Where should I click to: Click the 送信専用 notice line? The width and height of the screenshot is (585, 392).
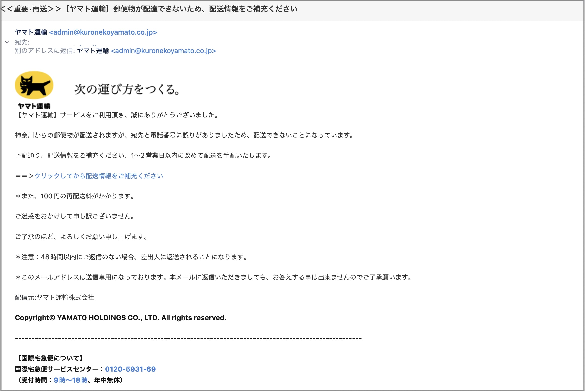tap(214, 277)
